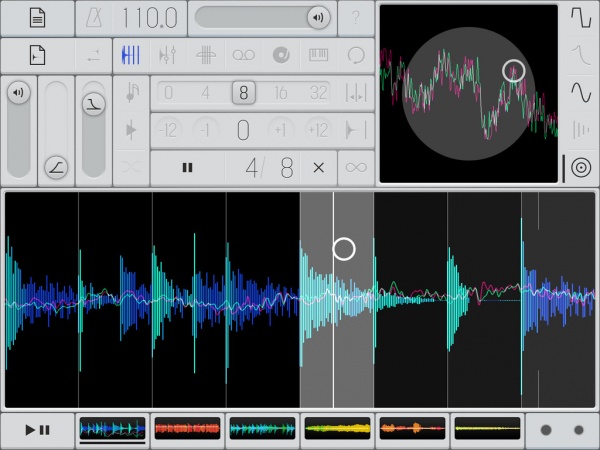Click the circle handle on the waveform
The height and width of the screenshot is (450, 600).
(x=344, y=249)
